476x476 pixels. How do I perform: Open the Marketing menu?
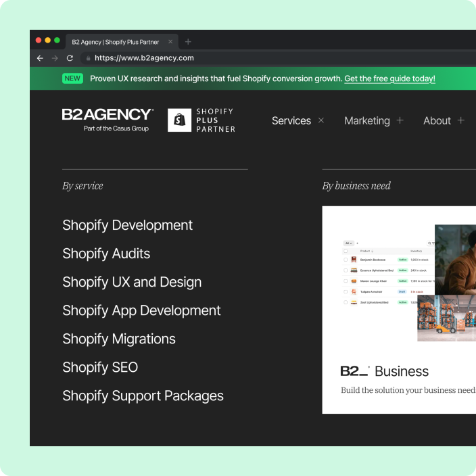tap(367, 120)
